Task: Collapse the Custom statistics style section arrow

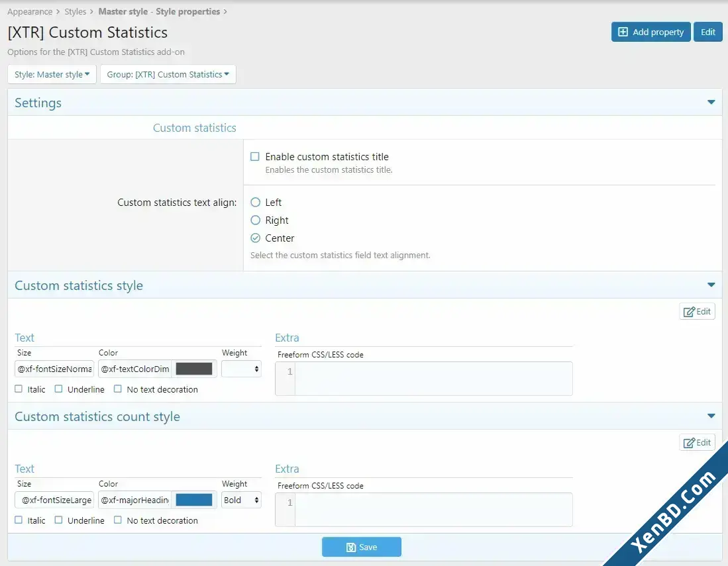Action: pos(711,285)
